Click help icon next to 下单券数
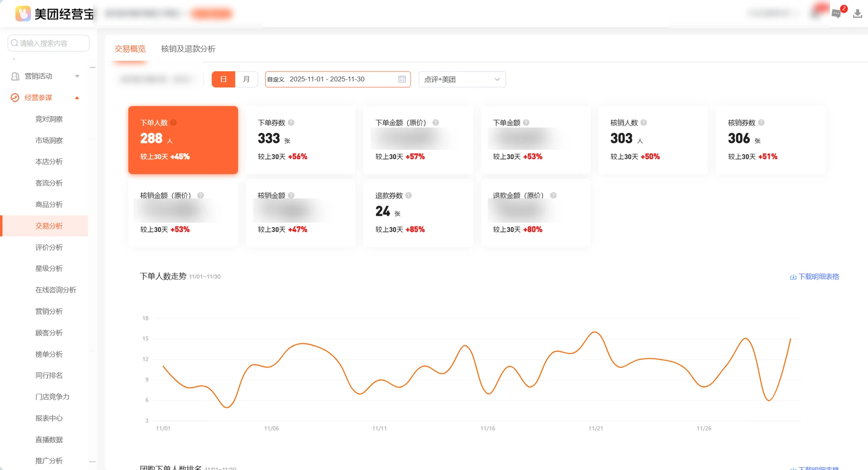The image size is (868, 470). (x=291, y=122)
